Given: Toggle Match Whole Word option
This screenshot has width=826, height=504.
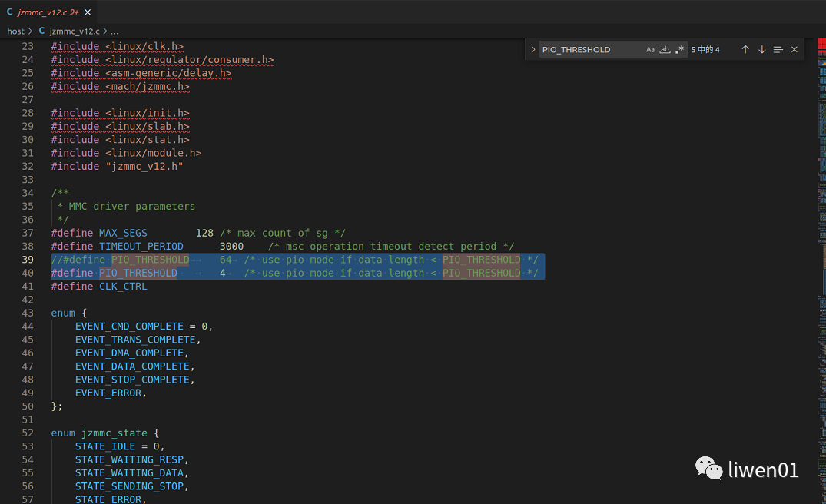Looking at the screenshot, I should click(x=665, y=49).
